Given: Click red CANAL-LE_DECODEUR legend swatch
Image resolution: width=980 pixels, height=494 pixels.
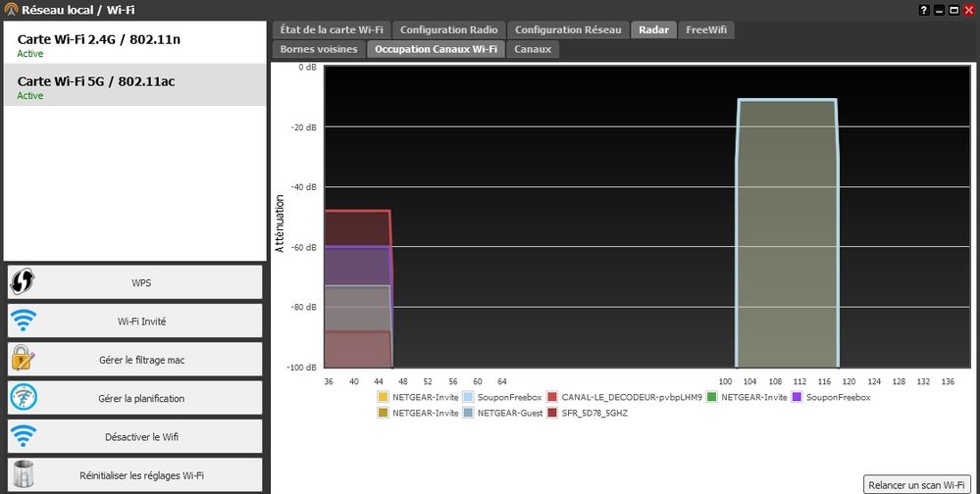Looking at the screenshot, I should tap(552, 397).
